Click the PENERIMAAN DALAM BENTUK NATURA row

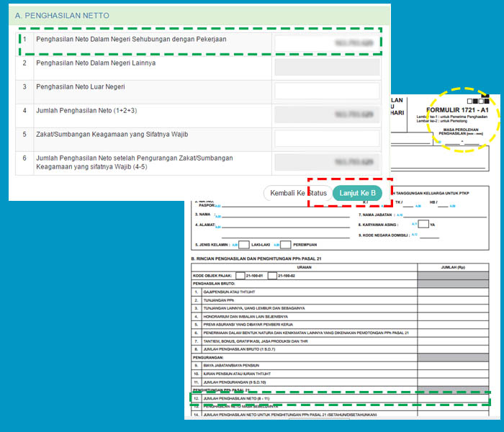point(340,333)
